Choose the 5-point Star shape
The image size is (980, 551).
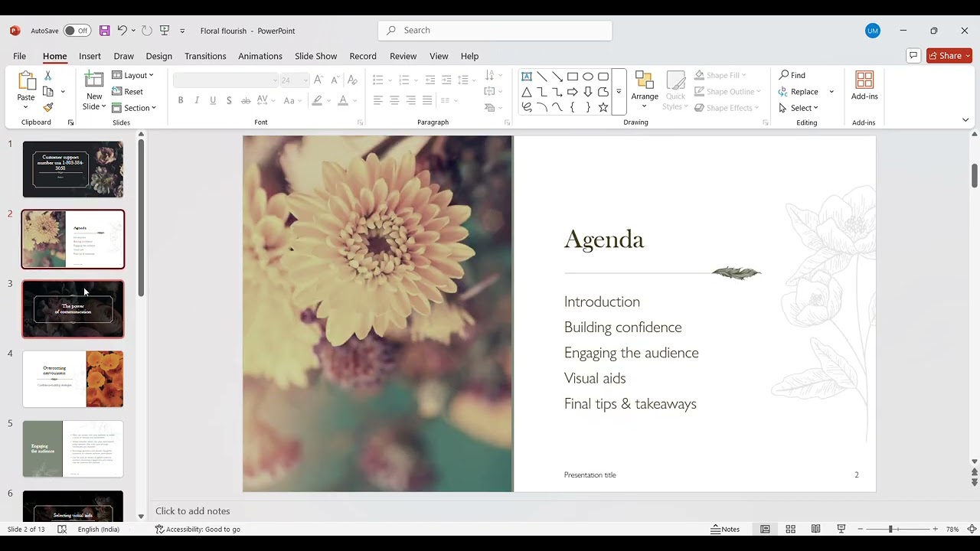[603, 107]
